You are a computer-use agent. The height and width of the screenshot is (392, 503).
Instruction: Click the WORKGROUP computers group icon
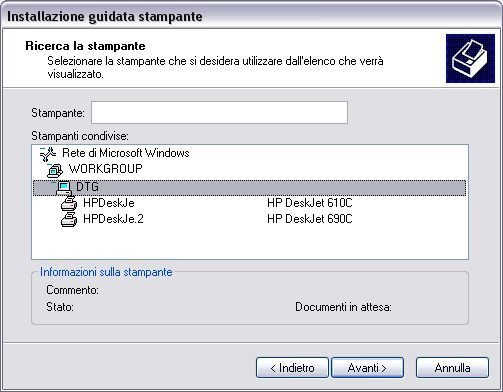pyautogui.click(x=55, y=171)
